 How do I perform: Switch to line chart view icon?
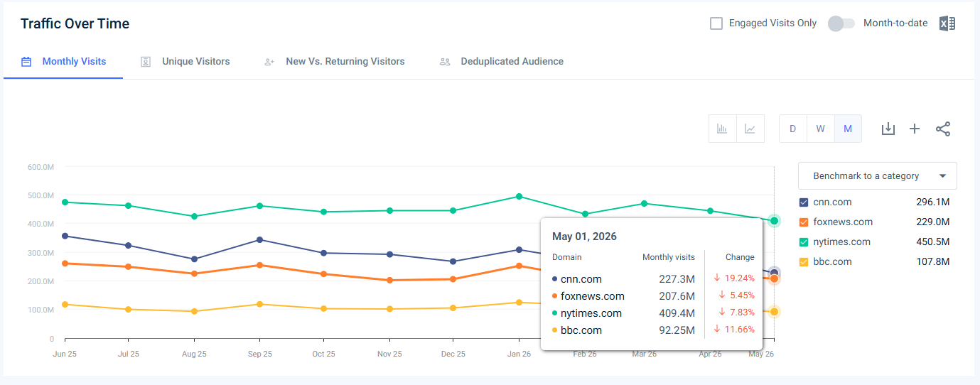click(750, 129)
